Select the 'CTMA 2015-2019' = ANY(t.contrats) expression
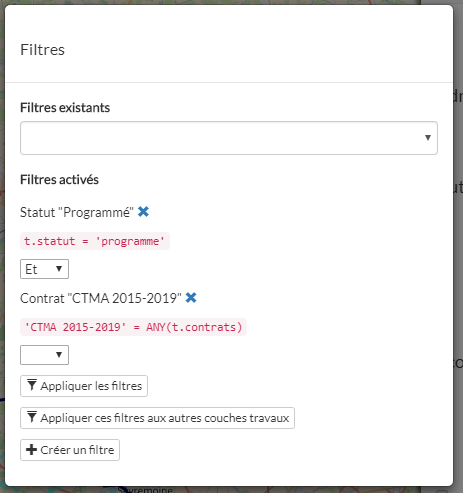This screenshot has height=493, width=463. 133,327
